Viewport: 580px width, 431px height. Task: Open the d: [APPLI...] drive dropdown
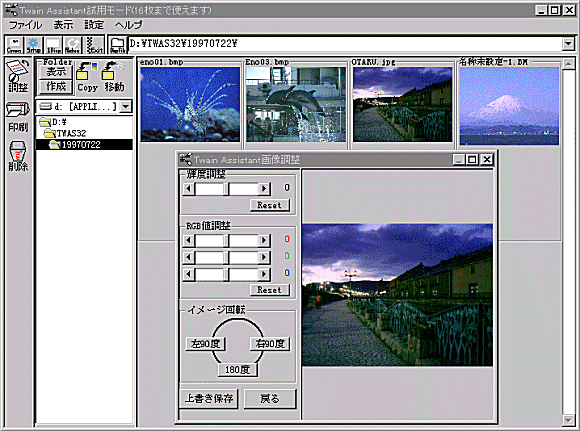pyautogui.click(x=126, y=107)
